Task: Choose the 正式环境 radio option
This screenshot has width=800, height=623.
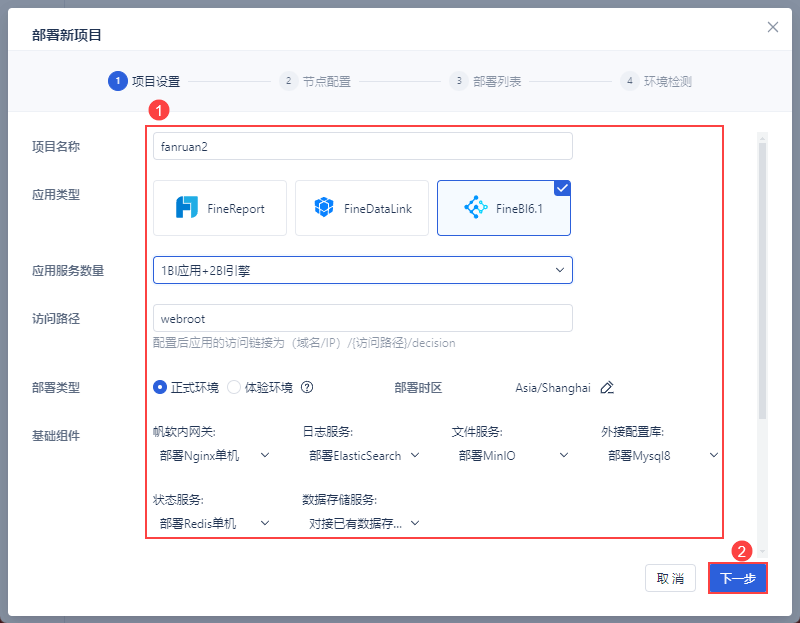Action: click(x=186, y=387)
